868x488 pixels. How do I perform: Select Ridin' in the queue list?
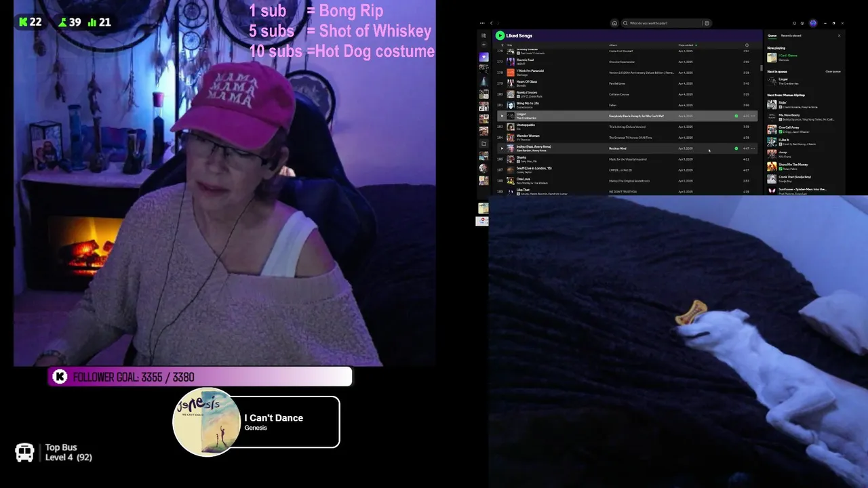click(x=804, y=104)
